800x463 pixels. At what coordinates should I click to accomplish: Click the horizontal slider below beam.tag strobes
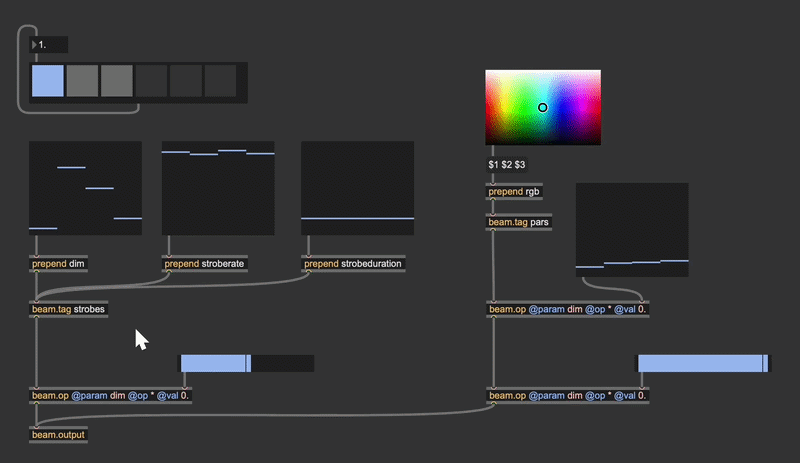[x=246, y=363]
